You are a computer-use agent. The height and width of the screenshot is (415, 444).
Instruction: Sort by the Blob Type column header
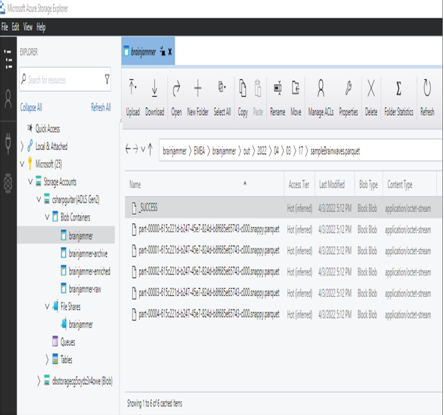(x=368, y=184)
